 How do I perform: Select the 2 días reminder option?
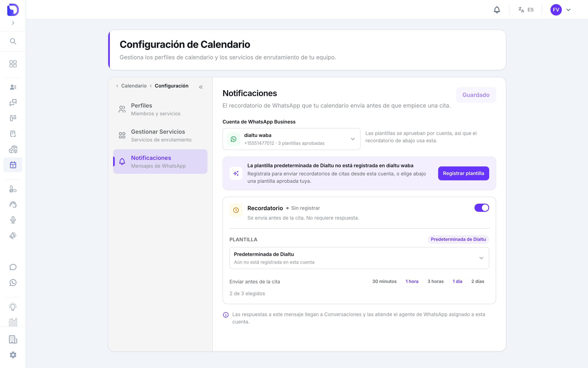pos(478,281)
